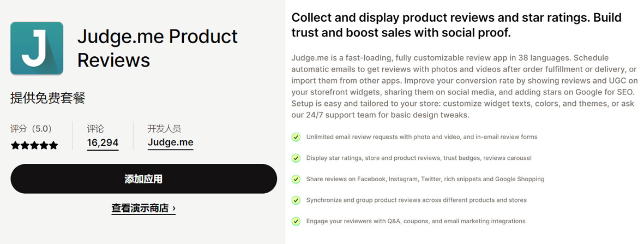Click the 提供免费套餐 free plan text
644x244 pixels.
click(x=47, y=98)
